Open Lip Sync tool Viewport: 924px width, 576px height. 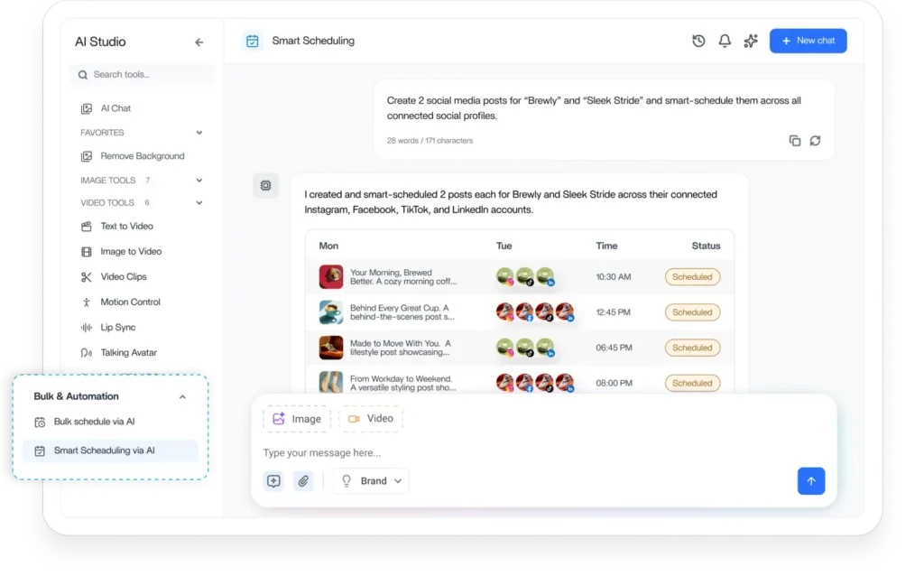click(118, 328)
